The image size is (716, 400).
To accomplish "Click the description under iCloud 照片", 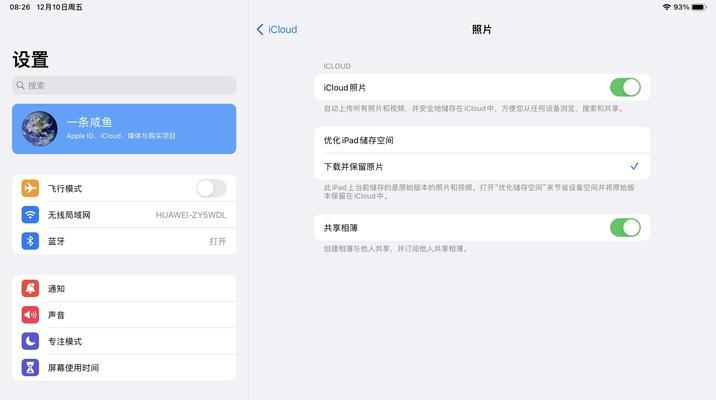I will click(x=474, y=109).
